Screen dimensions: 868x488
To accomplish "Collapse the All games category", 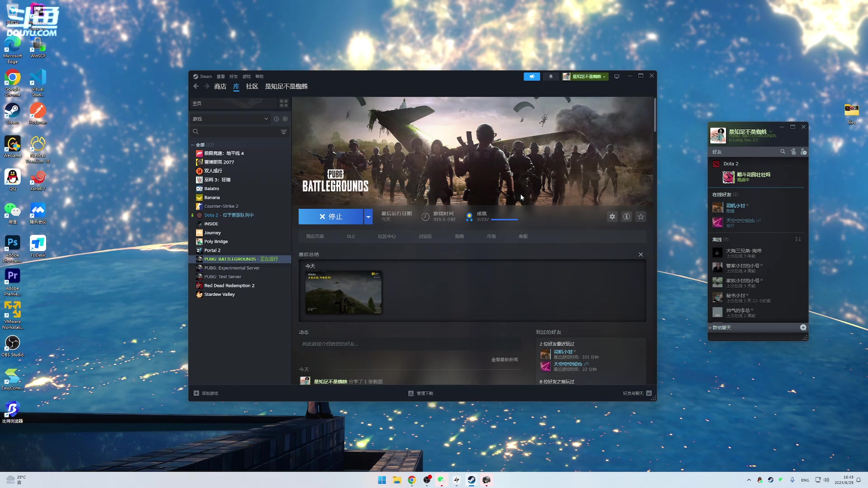I will 193,145.
